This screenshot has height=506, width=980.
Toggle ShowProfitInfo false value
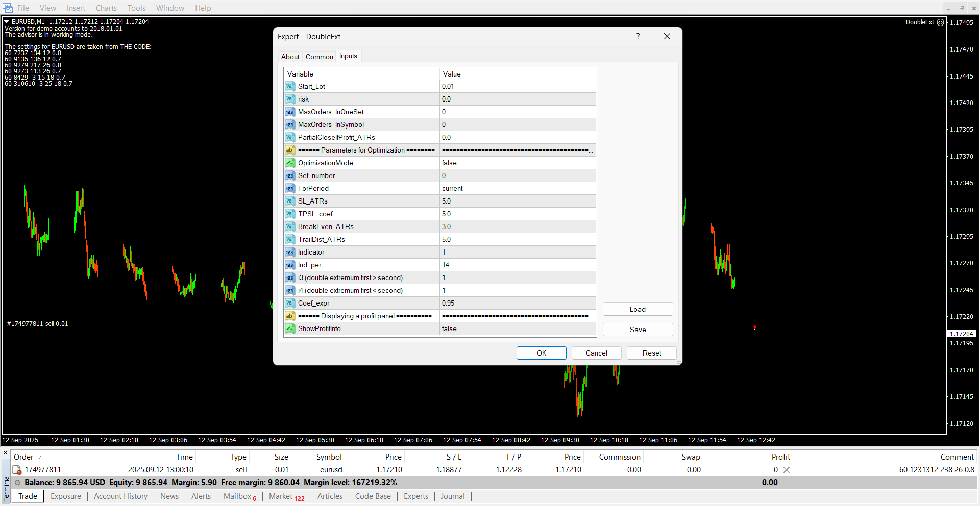point(518,328)
